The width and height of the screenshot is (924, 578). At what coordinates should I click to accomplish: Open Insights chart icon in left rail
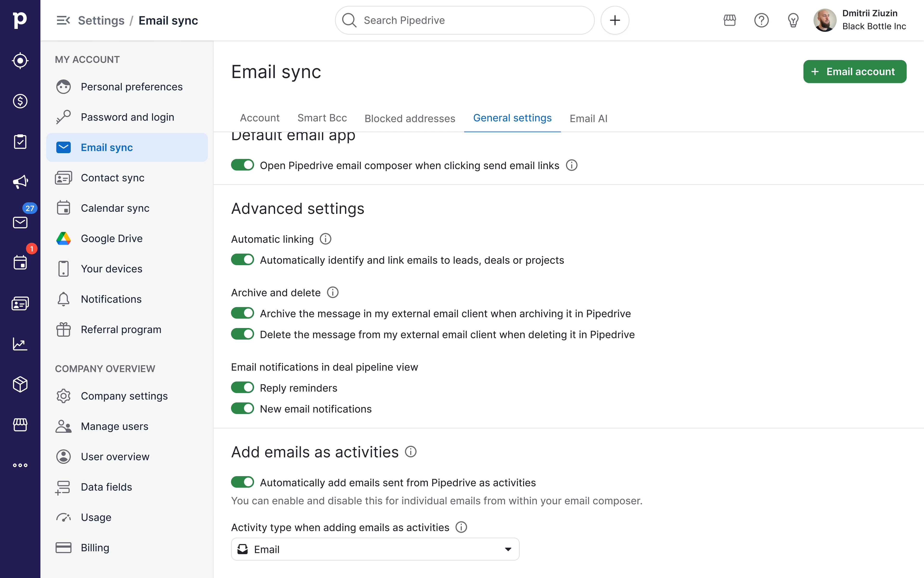[x=20, y=344]
